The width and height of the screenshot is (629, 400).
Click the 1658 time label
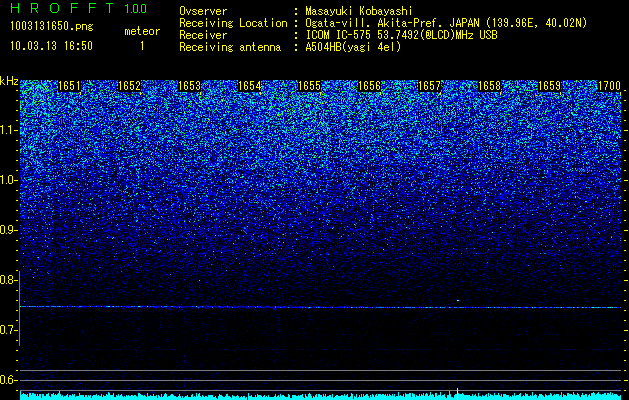[x=489, y=86]
